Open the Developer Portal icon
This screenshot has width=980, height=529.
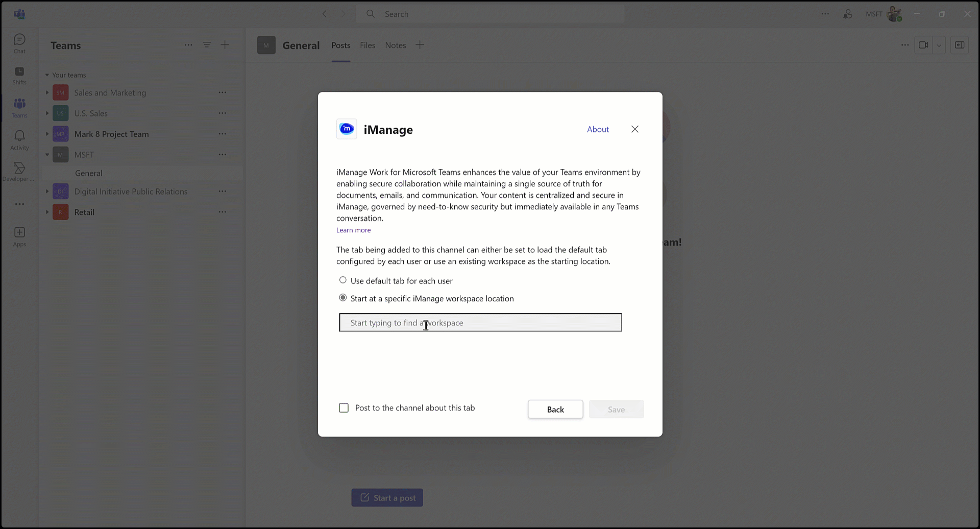[x=19, y=171]
